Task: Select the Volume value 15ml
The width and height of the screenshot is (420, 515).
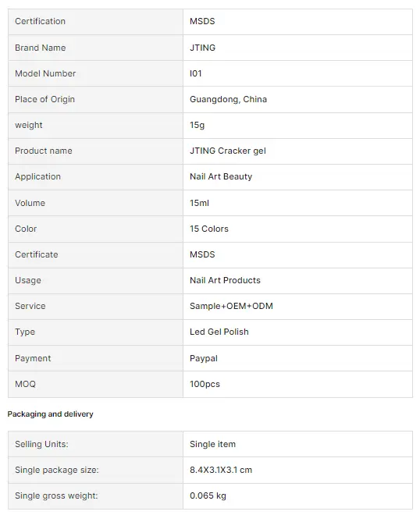Action: click(199, 203)
